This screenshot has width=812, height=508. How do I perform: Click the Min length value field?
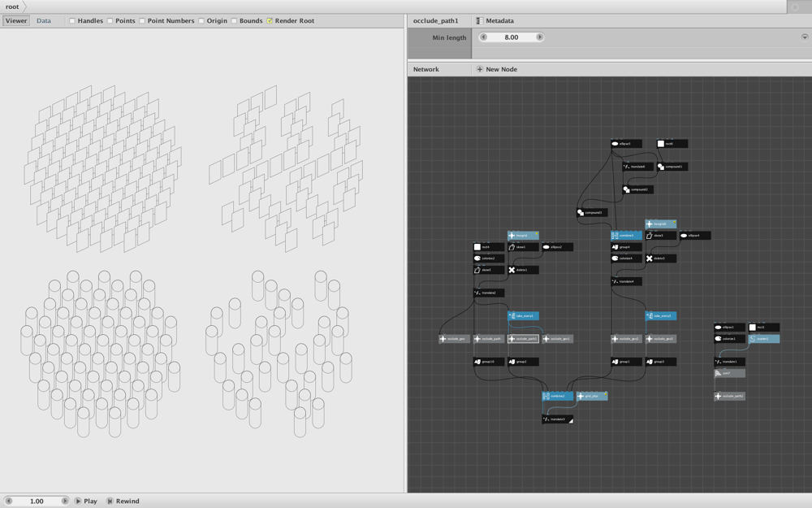[x=512, y=37]
